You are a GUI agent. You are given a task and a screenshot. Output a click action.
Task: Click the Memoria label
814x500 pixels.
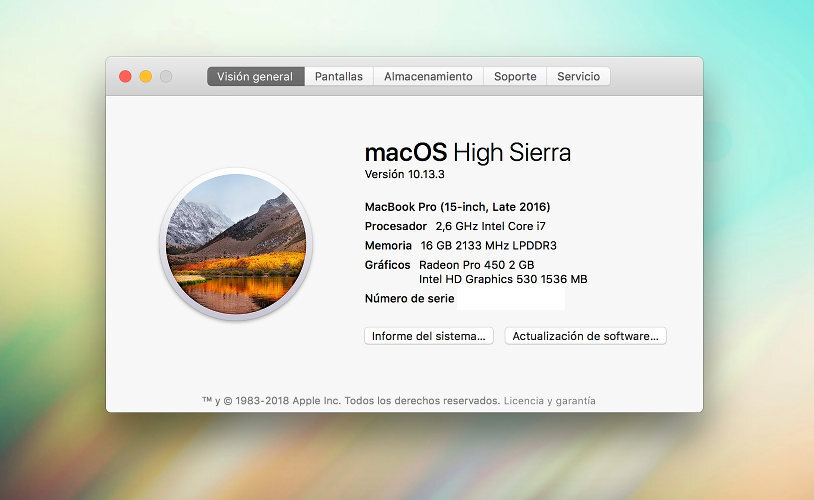point(388,246)
